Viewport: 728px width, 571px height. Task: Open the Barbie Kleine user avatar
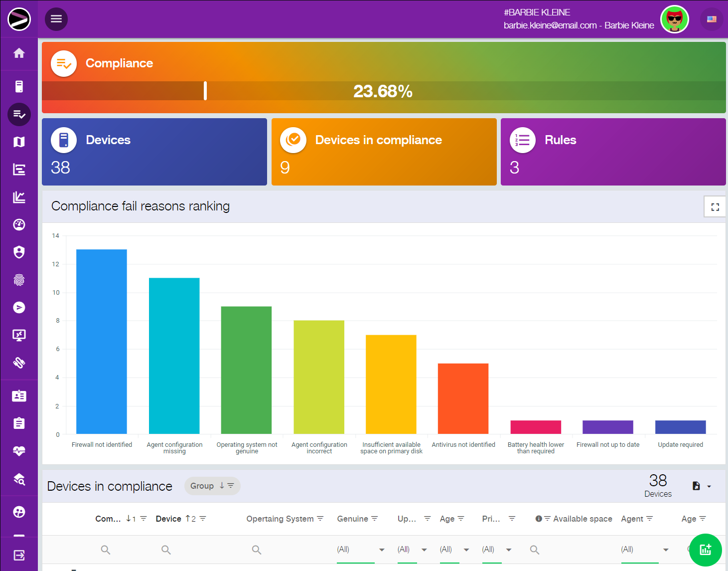click(x=674, y=19)
